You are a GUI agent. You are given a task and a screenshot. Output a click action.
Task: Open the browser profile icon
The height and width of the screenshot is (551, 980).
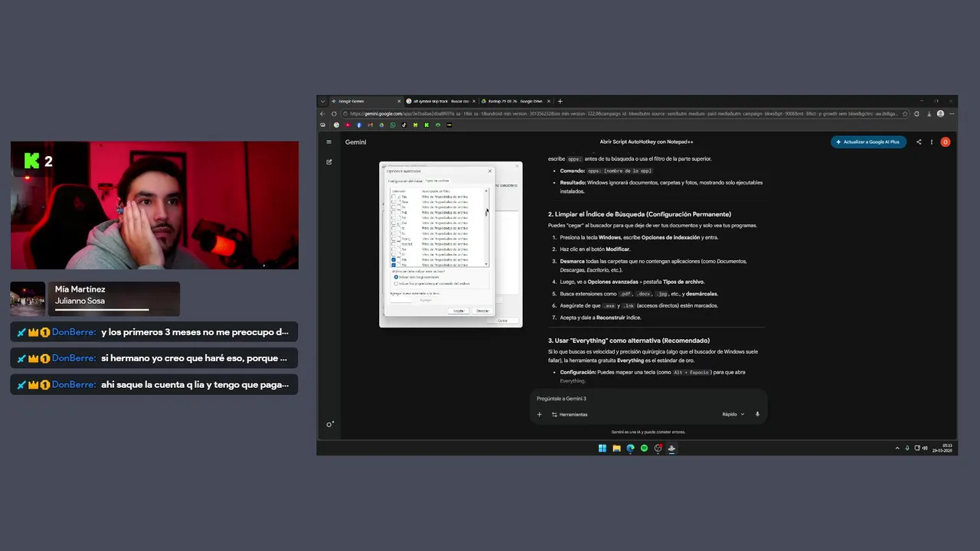coord(941,113)
